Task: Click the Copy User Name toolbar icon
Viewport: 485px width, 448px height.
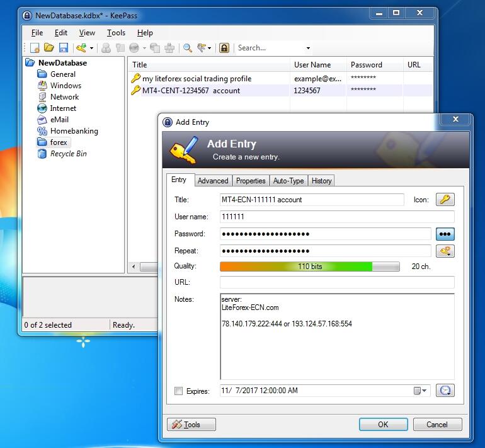Action: [x=106, y=48]
